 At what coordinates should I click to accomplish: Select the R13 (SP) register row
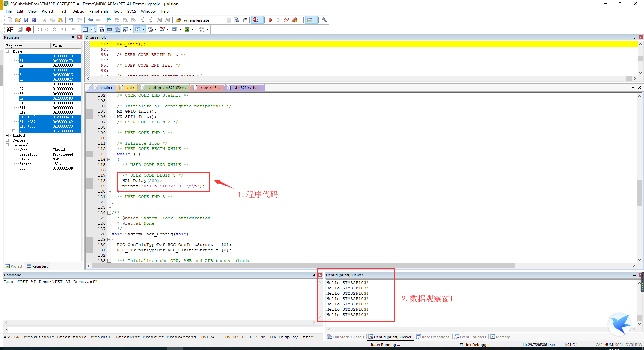pyautogui.click(x=50, y=117)
